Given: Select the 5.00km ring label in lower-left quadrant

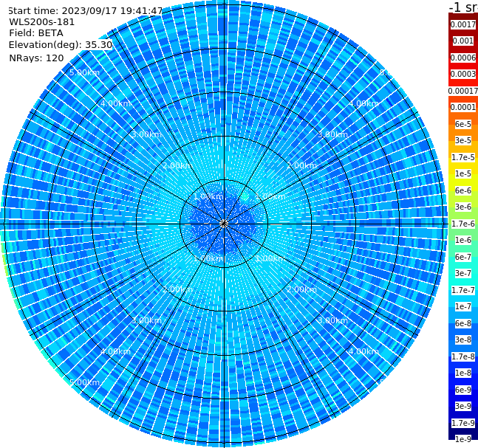Looking at the screenshot, I should pyautogui.click(x=84, y=382).
